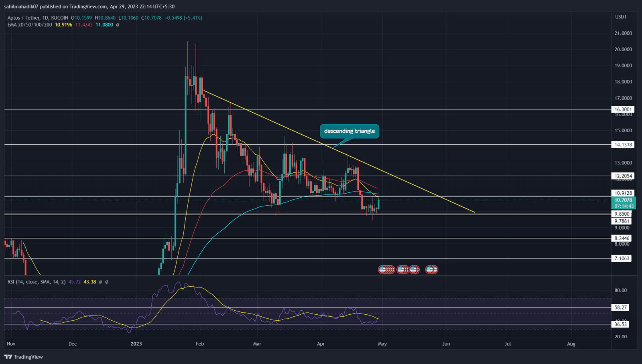This screenshot has width=642, height=364.
Task: Click the 'Feb' label on time axis
Action: (200, 344)
